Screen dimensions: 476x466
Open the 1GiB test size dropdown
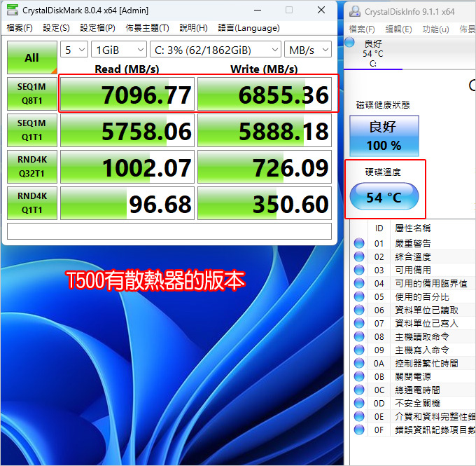tap(119, 50)
